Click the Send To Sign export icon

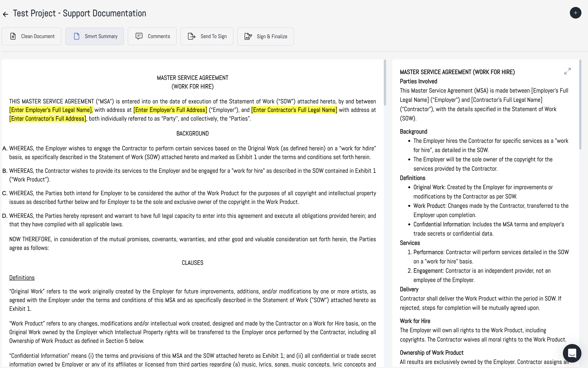tap(191, 36)
